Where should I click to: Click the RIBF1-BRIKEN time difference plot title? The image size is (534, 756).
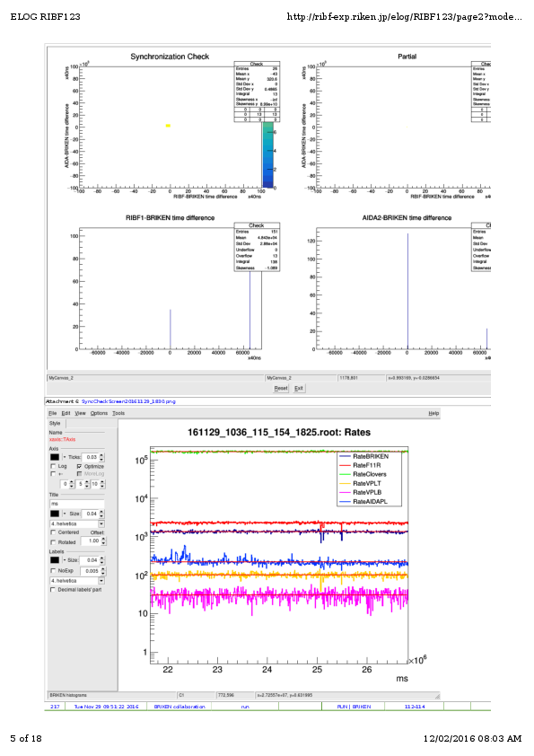click(171, 218)
